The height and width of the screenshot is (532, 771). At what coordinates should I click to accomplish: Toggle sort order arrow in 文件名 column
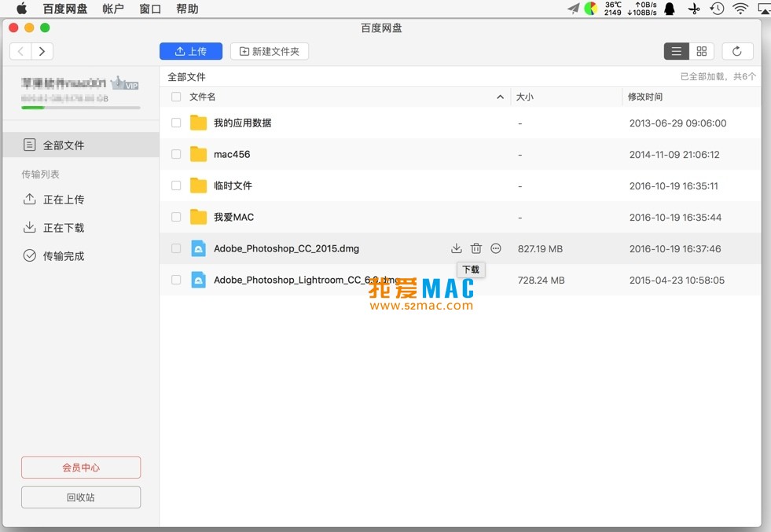click(501, 97)
